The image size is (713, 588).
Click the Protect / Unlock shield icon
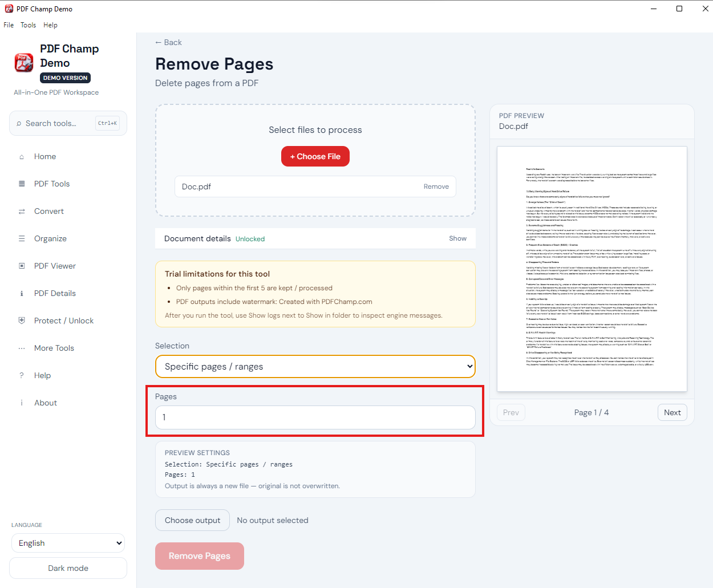(x=22, y=321)
